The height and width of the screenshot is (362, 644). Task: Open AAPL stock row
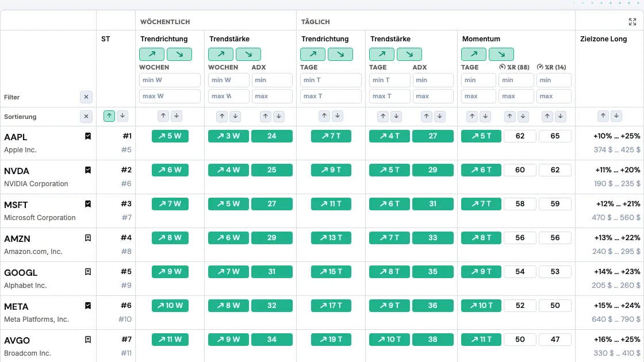(x=322, y=143)
